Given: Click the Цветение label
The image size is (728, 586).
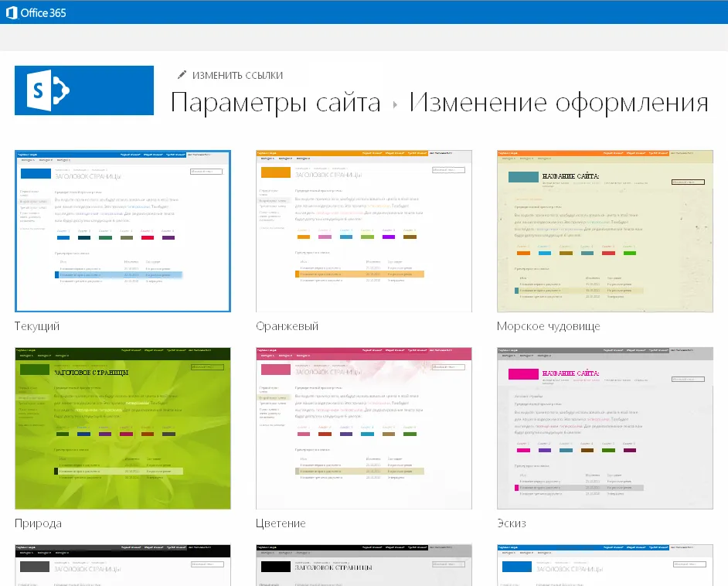Looking at the screenshot, I should point(281,523).
